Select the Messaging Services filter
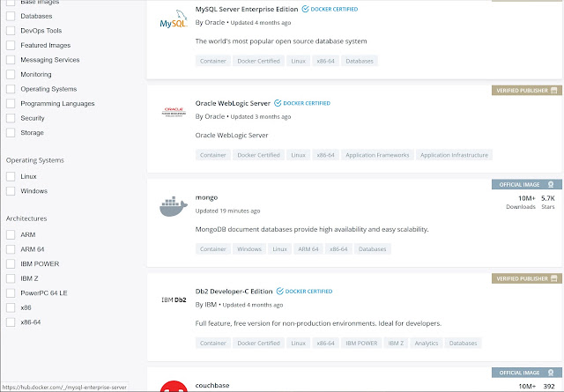 [x=11, y=60]
